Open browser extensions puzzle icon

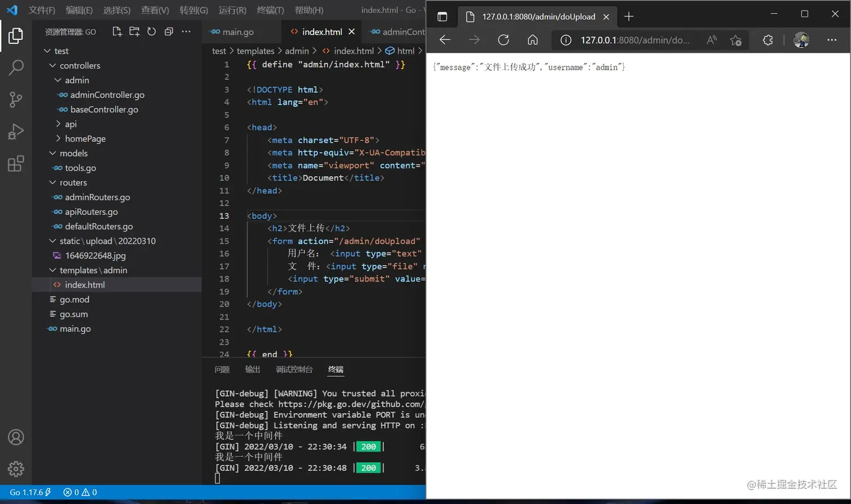[x=768, y=40]
